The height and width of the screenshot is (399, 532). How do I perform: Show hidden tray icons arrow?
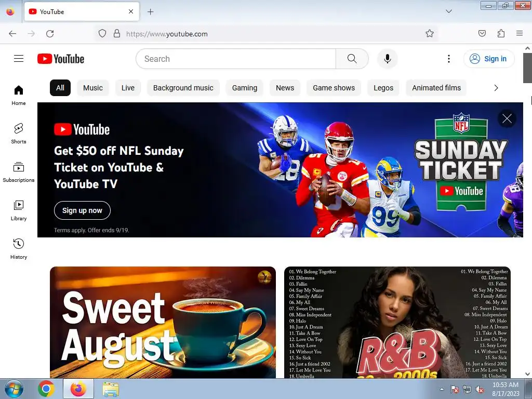[442, 389]
